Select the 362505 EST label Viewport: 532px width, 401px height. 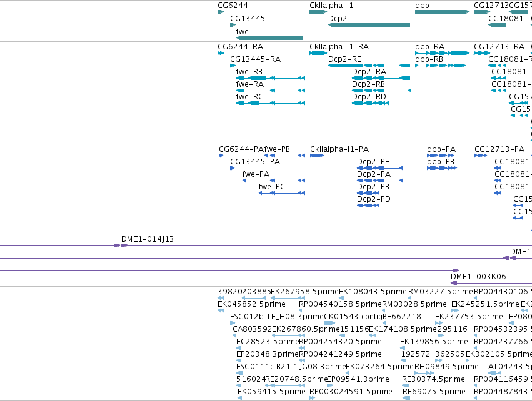[450, 355]
